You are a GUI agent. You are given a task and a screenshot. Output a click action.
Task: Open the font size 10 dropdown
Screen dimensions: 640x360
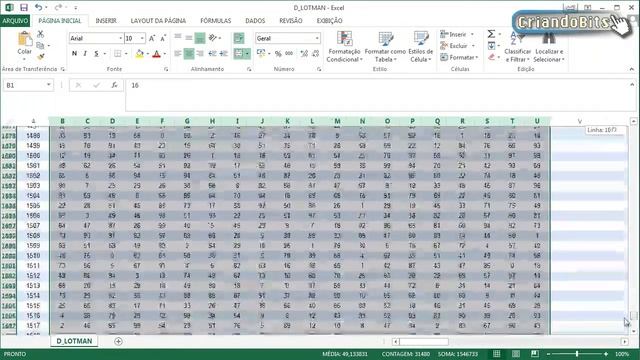[142, 38]
